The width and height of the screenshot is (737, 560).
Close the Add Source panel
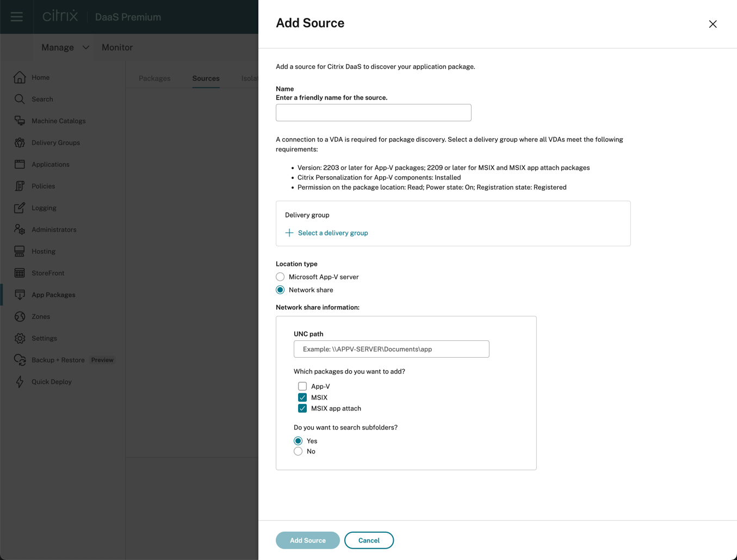click(x=713, y=24)
